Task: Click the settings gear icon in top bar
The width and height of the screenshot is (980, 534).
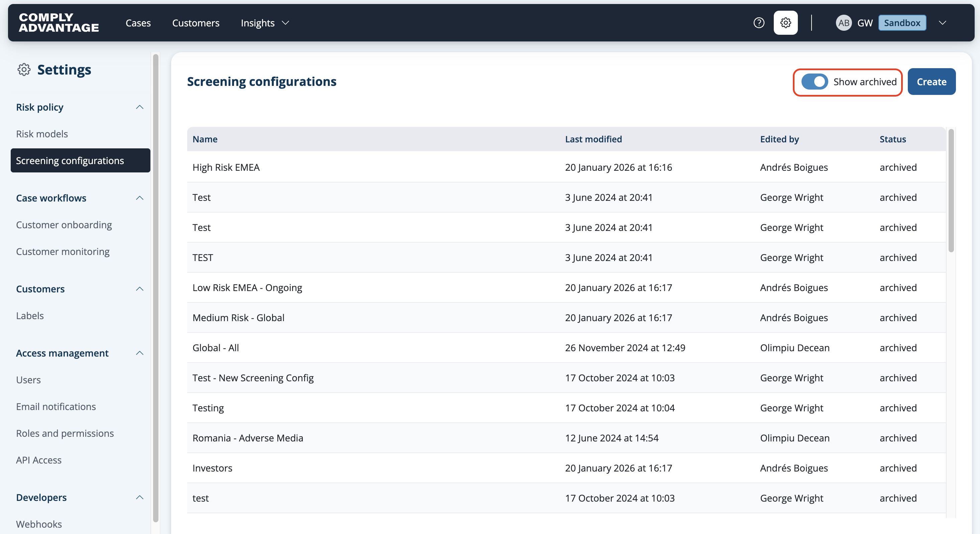Action: 785,23
